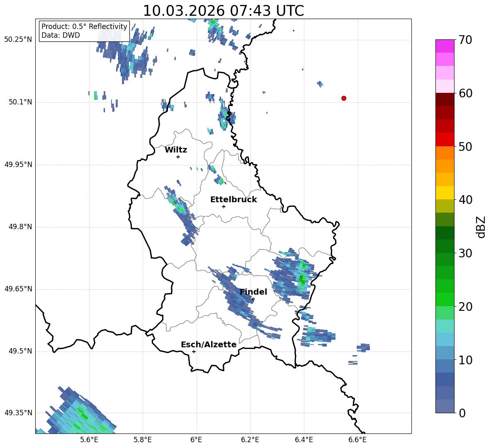Click the 49.65°N latitude label
Viewport: 491px width, 448px height.
click(x=18, y=289)
